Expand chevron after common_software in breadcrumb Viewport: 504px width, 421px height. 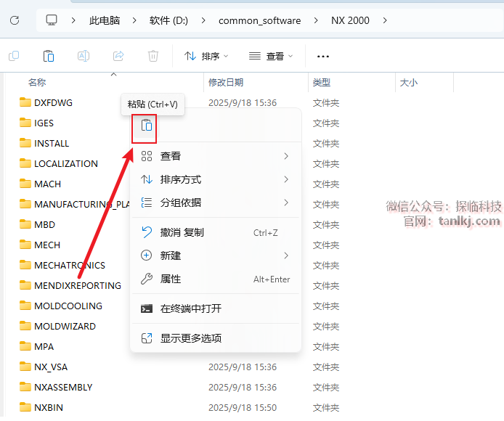pos(316,20)
